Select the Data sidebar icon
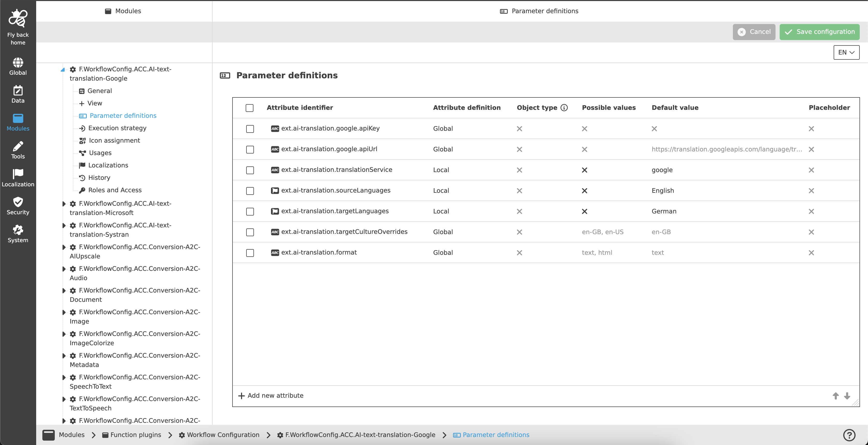This screenshot has width=868, height=445. tap(18, 93)
